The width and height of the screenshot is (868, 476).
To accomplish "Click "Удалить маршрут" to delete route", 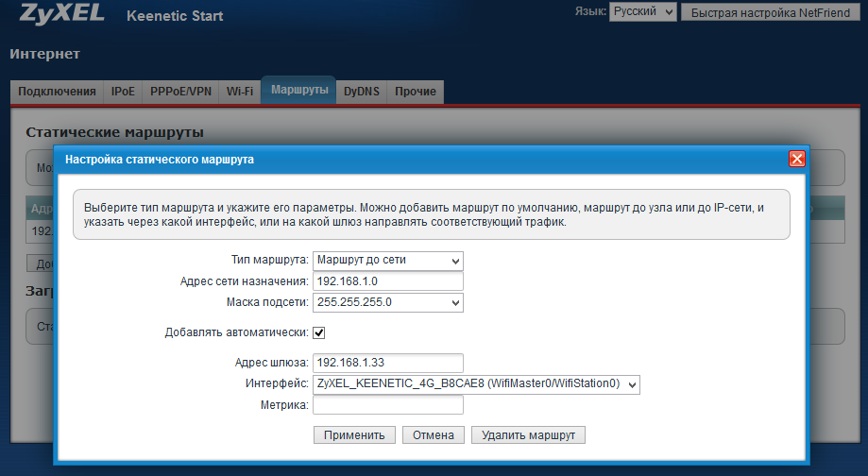I will (x=528, y=435).
